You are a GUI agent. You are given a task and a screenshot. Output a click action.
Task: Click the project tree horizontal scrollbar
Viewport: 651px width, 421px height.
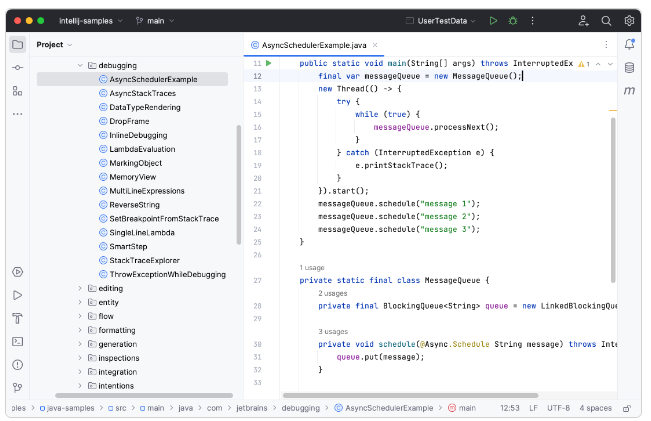144,395
